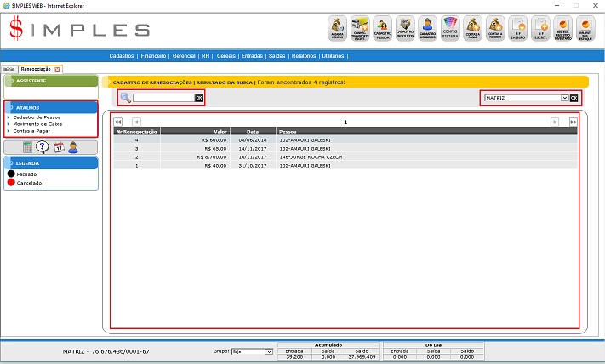Open the calendar icon in the sidebar
Screen dimensions: 605x364
(x=58, y=147)
